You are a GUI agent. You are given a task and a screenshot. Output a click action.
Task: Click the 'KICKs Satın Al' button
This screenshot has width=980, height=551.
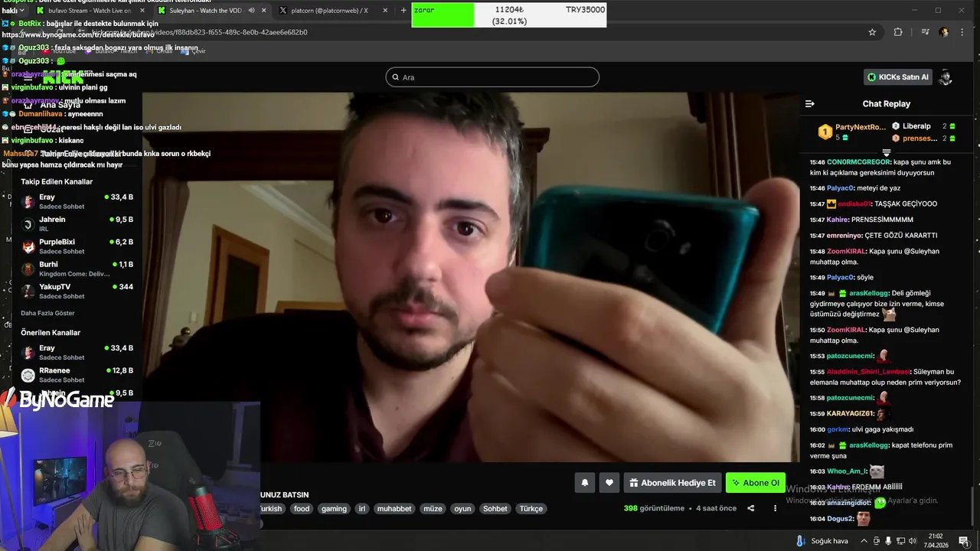tap(897, 77)
